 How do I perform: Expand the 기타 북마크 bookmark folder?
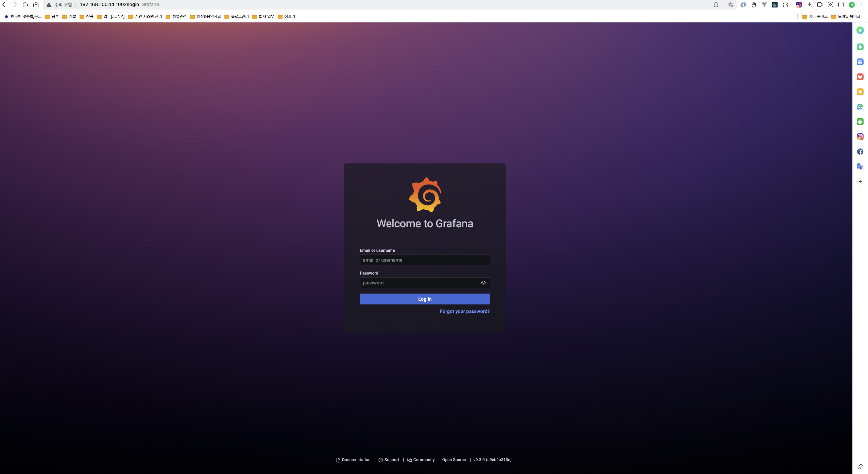[814, 17]
